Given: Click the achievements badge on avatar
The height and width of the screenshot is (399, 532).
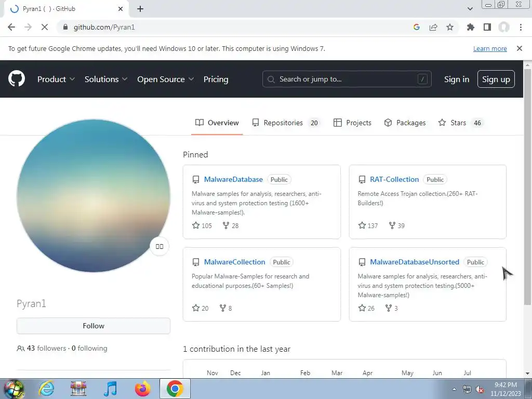Looking at the screenshot, I should click(x=159, y=246).
